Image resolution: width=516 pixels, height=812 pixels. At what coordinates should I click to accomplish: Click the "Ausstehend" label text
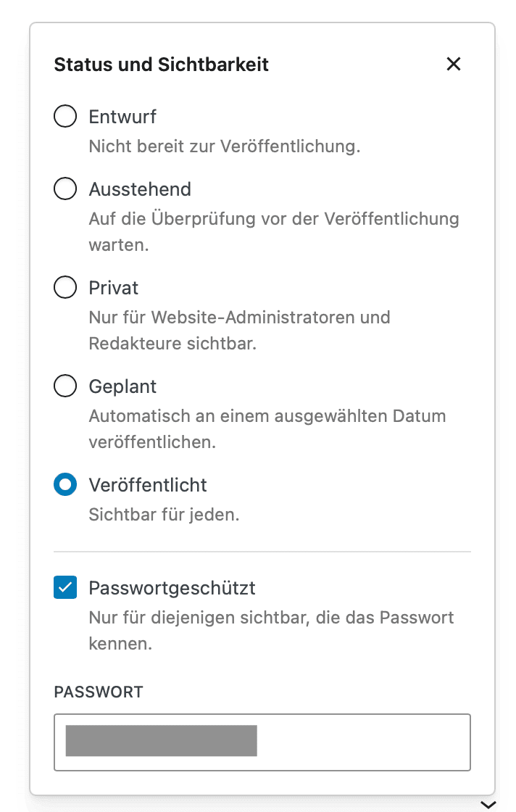pos(140,189)
